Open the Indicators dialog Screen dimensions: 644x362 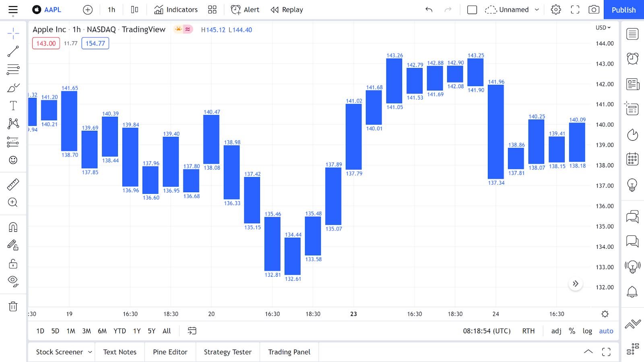point(176,10)
